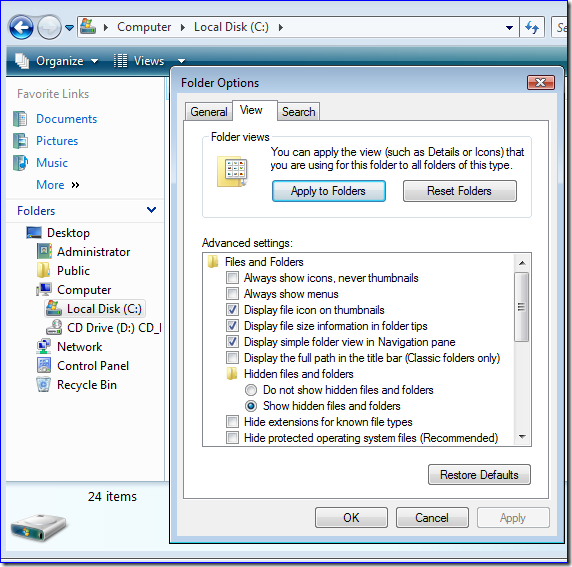The height and width of the screenshot is (567, 572).
Task: Click the Organize toolbar icon
Action: (22, 61)
